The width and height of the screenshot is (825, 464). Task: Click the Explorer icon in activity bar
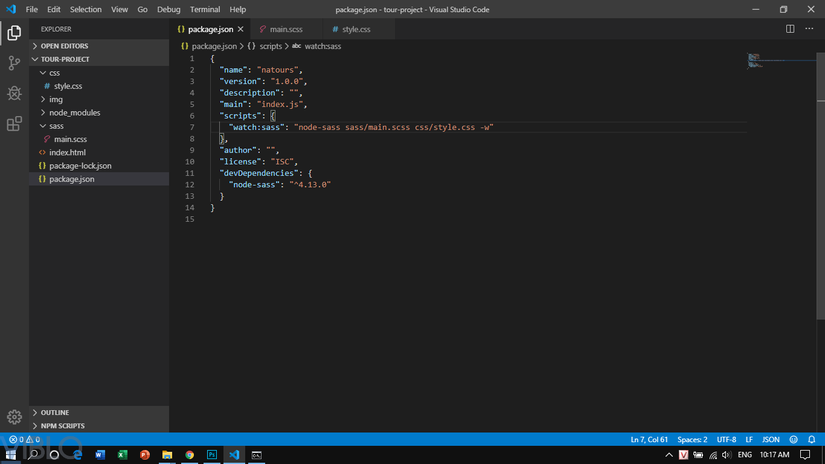[14, 33]
